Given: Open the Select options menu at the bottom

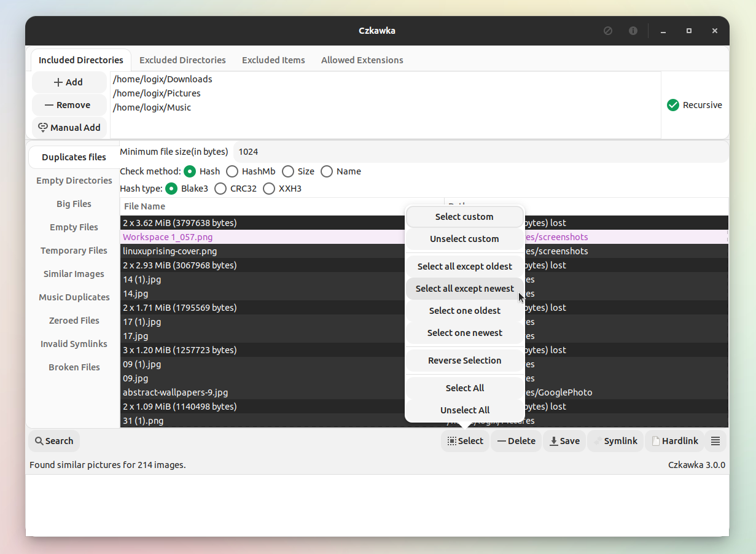Looking at the screenshot, I should pyautogui.click(x=465, y=440).
